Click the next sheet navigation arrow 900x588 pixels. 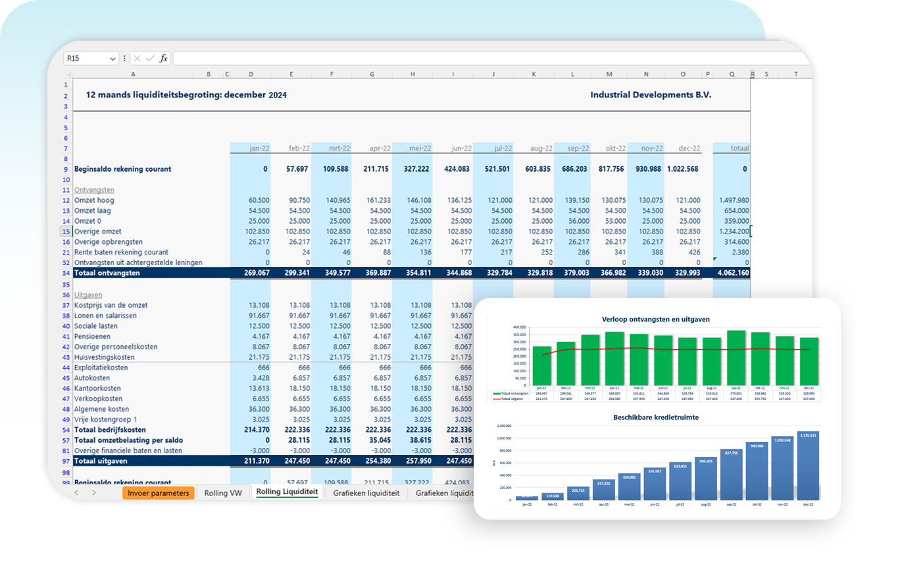94,492
